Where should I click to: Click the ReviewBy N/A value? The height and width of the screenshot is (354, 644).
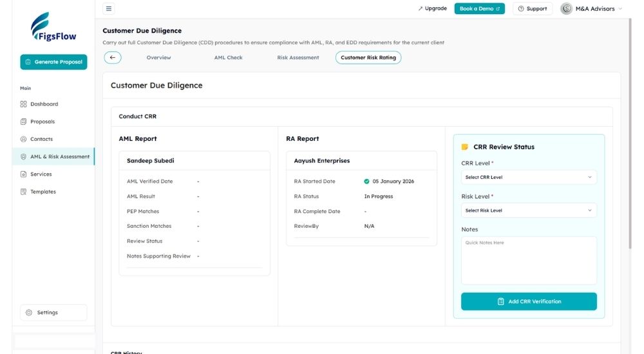point(369,227)
